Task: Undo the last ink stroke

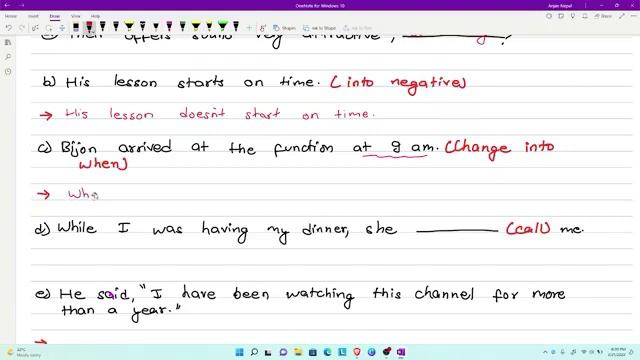Action: point(9,28)
